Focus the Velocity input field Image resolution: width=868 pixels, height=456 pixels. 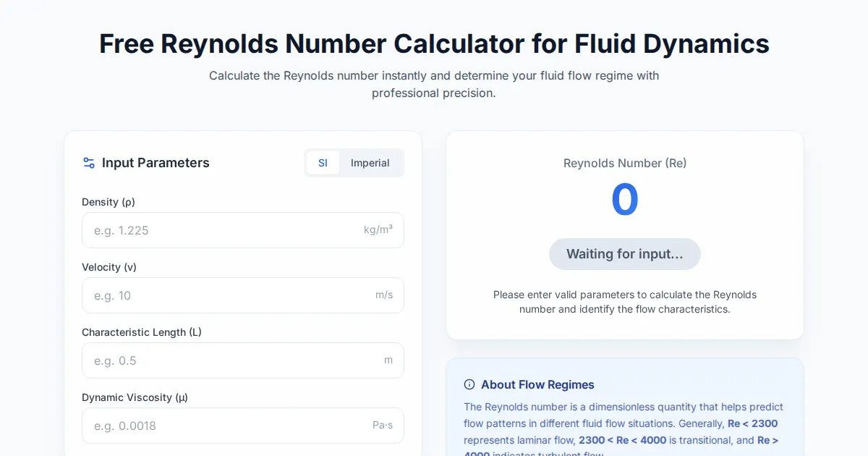[x=224, y=295]
